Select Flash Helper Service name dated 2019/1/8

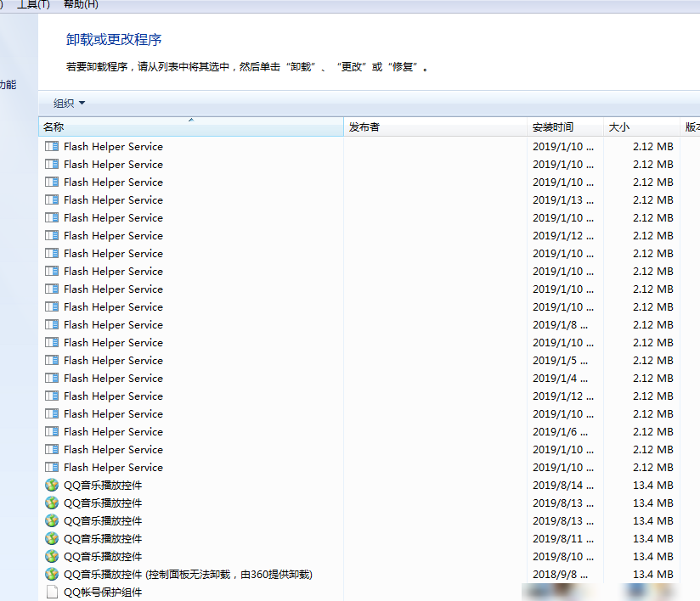pos(113,325)
